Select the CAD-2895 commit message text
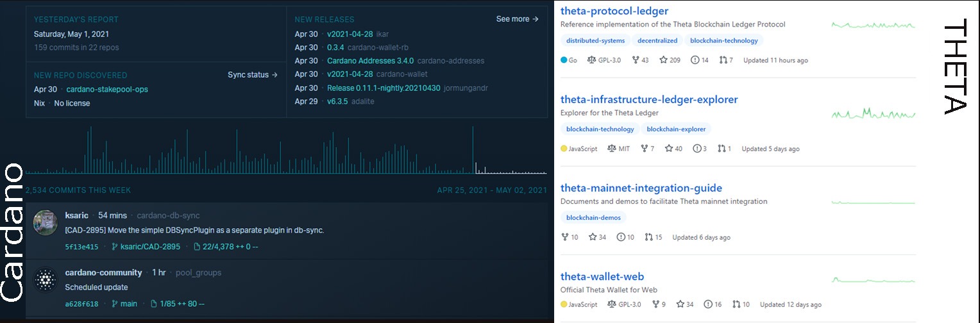Image resolution: width=980 pixels, height=323 pixels. [194, 230]
